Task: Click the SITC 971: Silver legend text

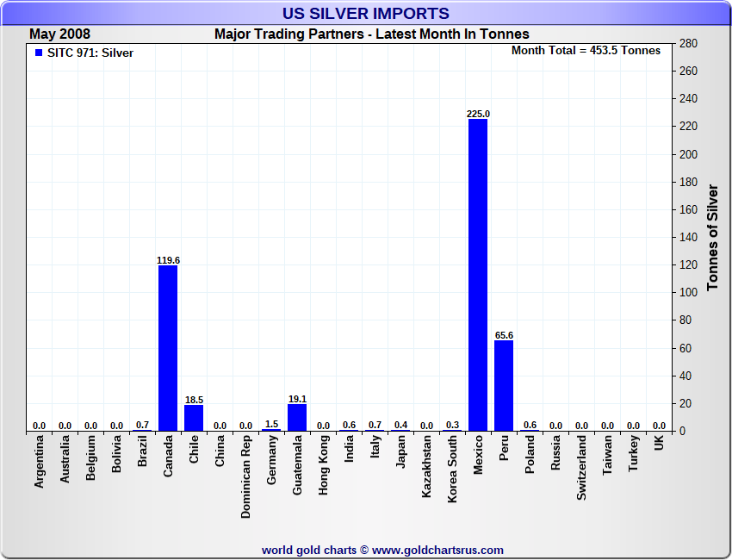Action: point(90,53)
